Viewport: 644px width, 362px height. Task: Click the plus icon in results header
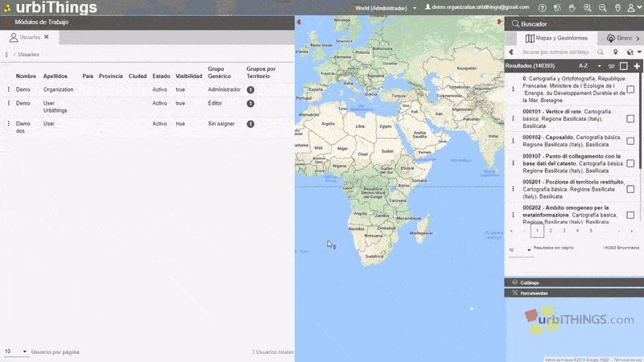pyautogui.click(x=637, y=66)
